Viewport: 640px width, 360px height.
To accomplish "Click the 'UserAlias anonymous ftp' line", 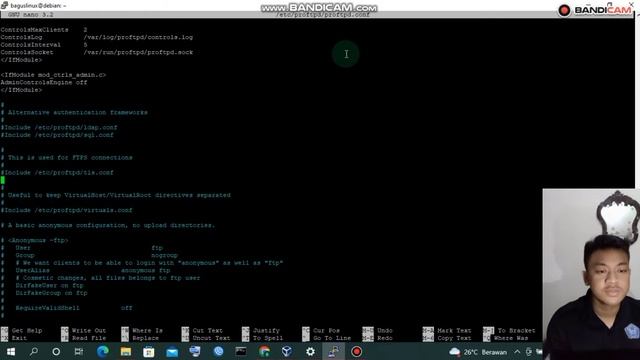I will tap(85, 270).
